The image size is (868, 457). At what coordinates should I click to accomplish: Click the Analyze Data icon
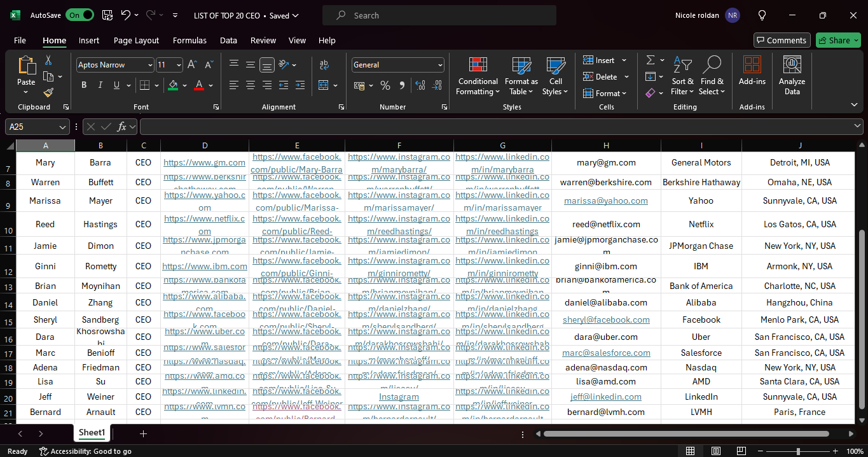pos(792,76)
